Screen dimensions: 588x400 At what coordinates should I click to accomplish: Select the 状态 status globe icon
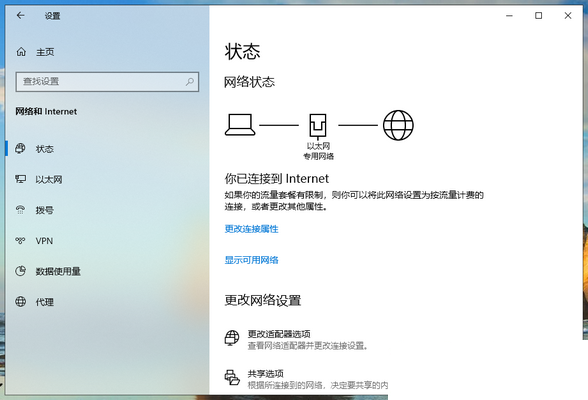20,148
